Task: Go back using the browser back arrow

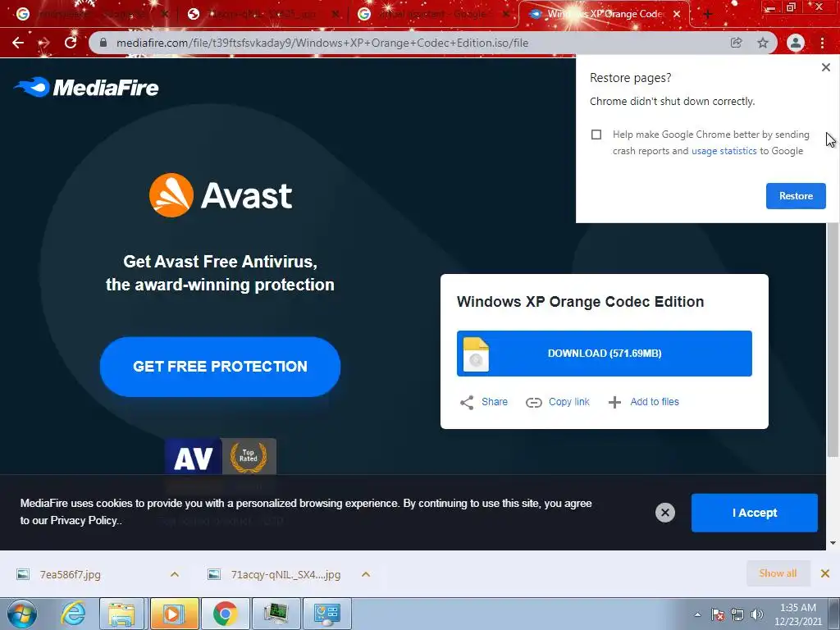Action: click(18, 43)
